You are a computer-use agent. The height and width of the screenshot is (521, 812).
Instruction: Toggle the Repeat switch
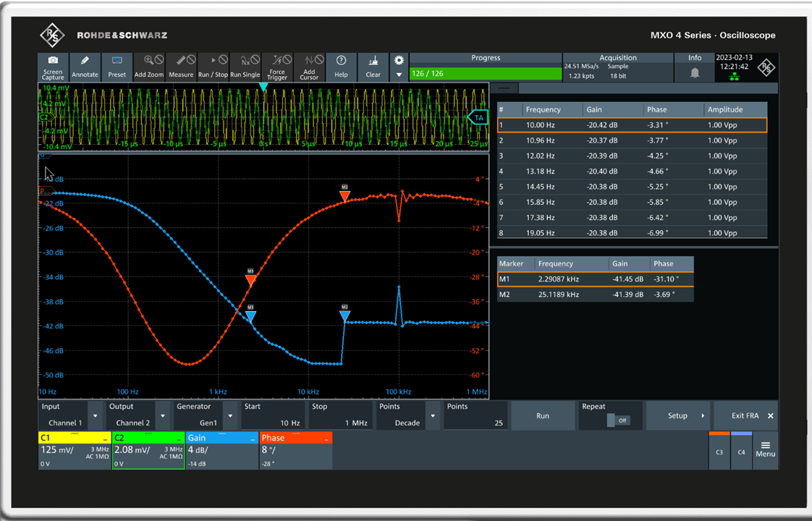pyautogui.click(x=617, y=420)
